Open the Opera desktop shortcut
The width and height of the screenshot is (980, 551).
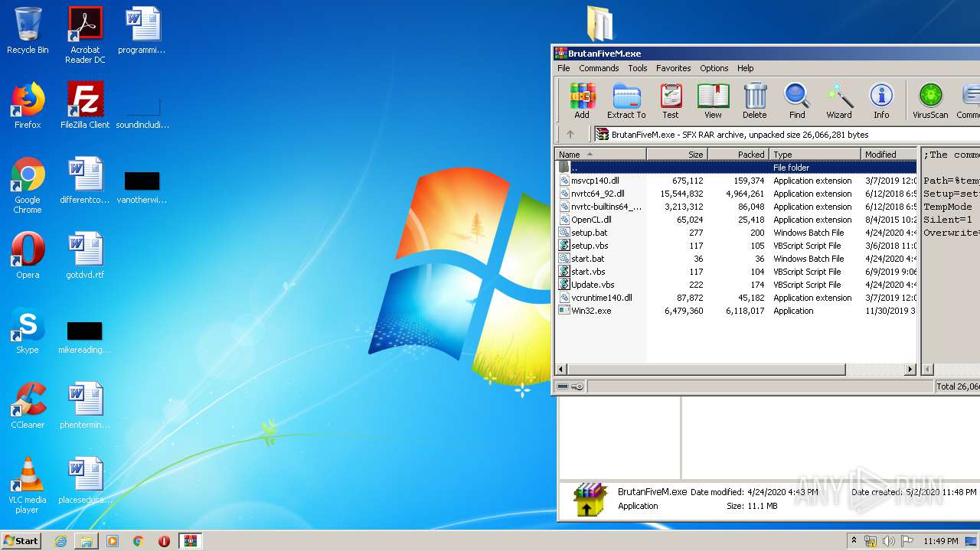[28, 256]
